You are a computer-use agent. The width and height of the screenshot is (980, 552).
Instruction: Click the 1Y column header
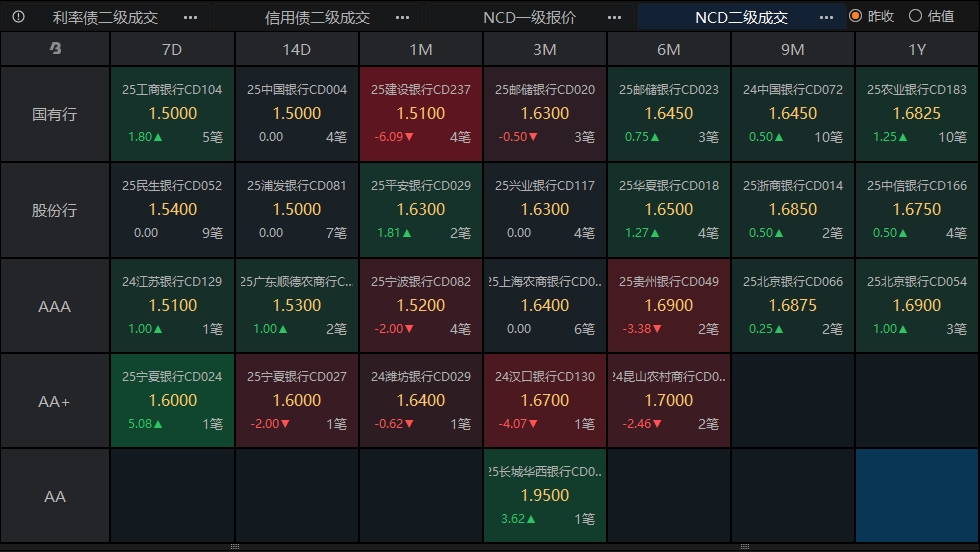click(917, 49)
